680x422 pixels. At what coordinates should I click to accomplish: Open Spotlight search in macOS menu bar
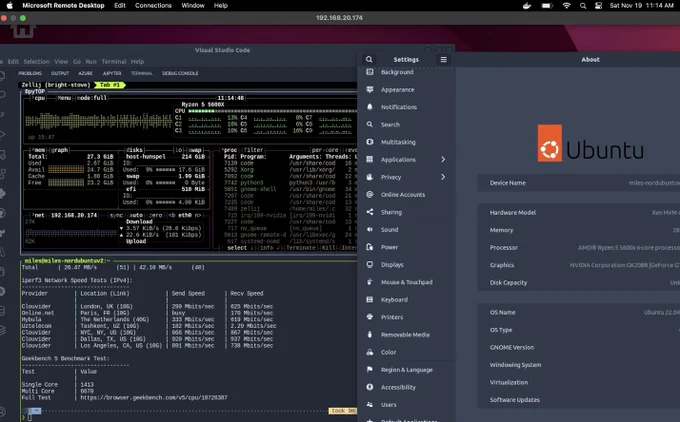[583, 6]
